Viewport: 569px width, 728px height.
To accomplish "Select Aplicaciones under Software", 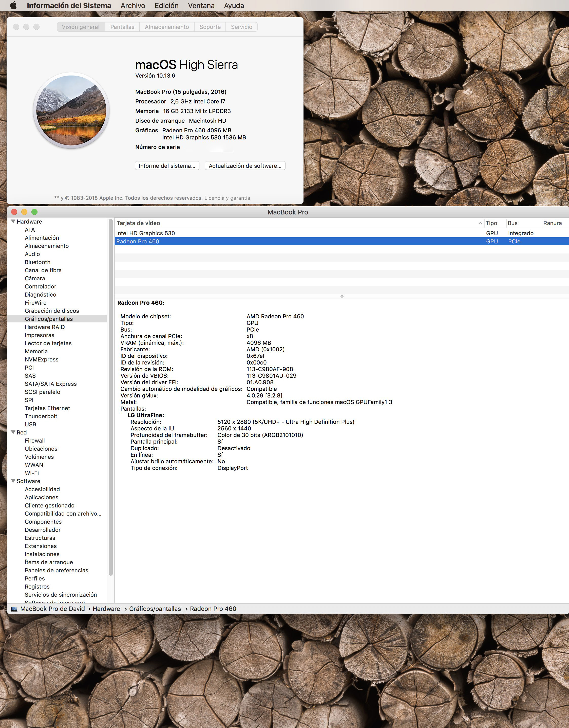I will (x=42, y=497).
